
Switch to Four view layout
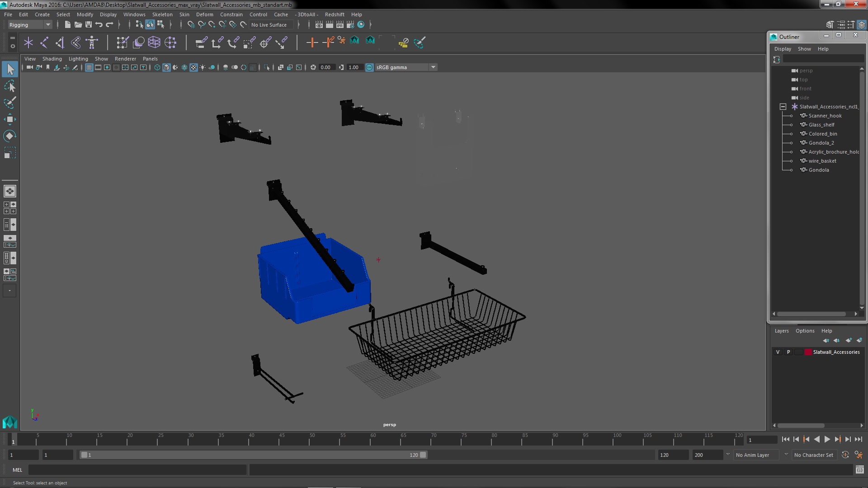coord(10,208)
